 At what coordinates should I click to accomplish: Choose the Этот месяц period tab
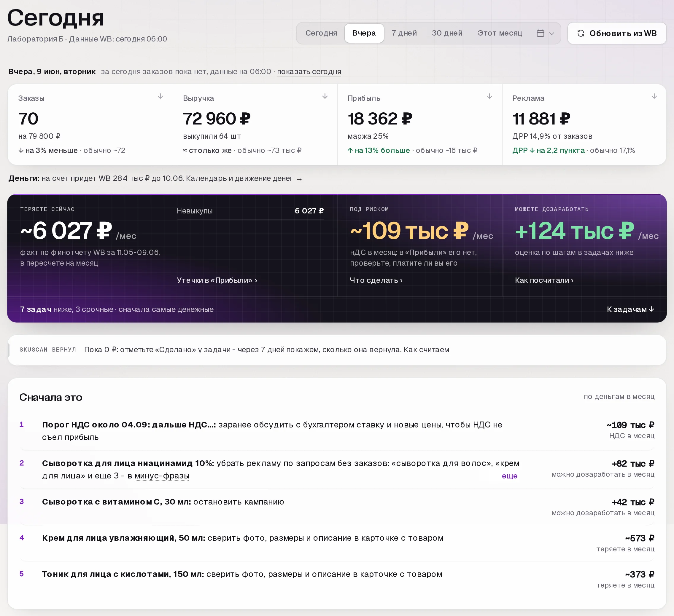[500, 33]
